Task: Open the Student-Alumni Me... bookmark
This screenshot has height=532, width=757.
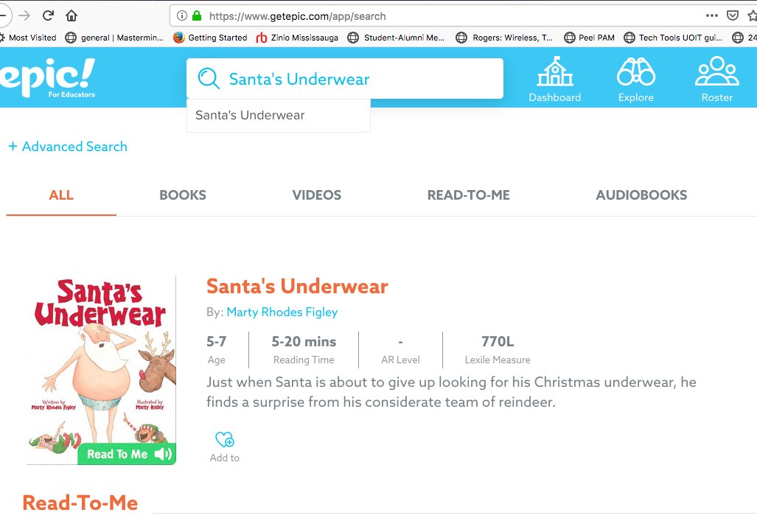Action: 397,38
